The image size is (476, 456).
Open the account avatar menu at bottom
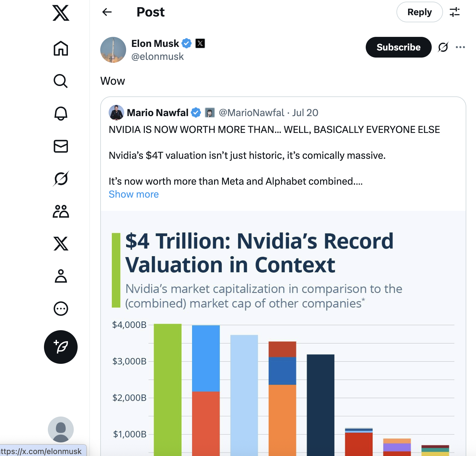coord(61,429)
